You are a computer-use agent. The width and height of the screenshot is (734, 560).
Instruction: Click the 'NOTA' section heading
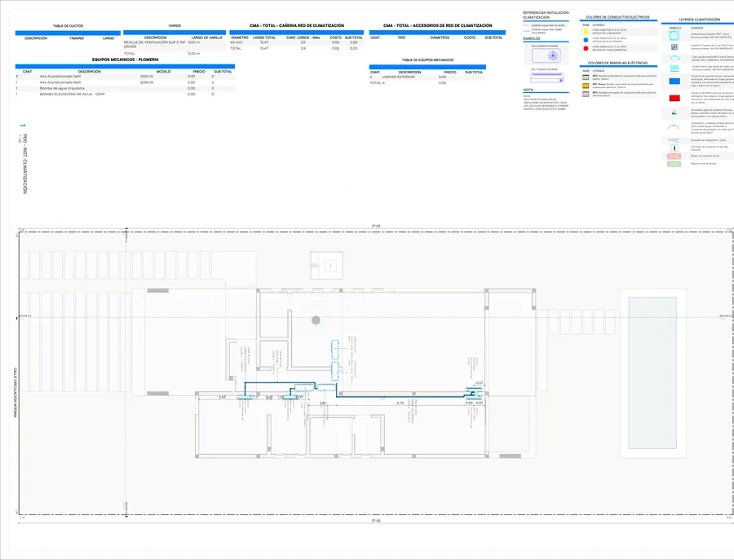point(528,90)
